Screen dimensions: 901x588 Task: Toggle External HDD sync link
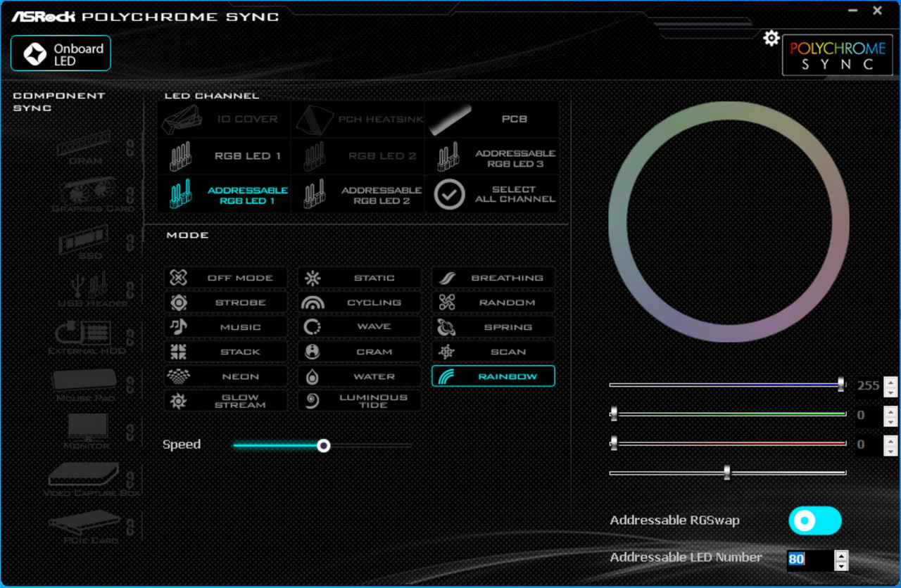[x=130, y=338]
